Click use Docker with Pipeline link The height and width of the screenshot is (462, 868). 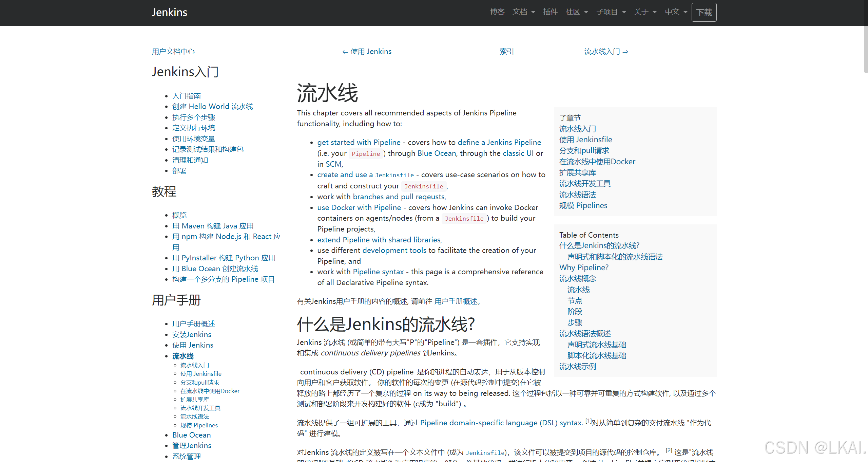click(359, 208)
